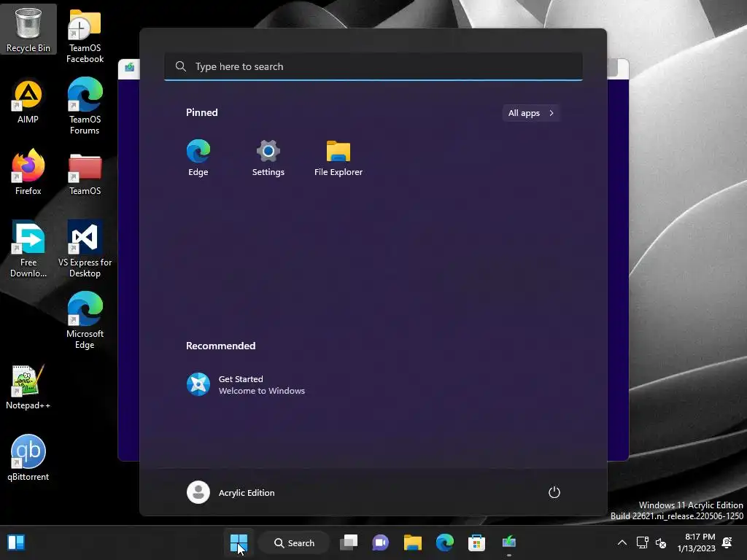Screen dimensions: 747x560
Task: Click the Pinned section heading
Action: click(202, 112)
